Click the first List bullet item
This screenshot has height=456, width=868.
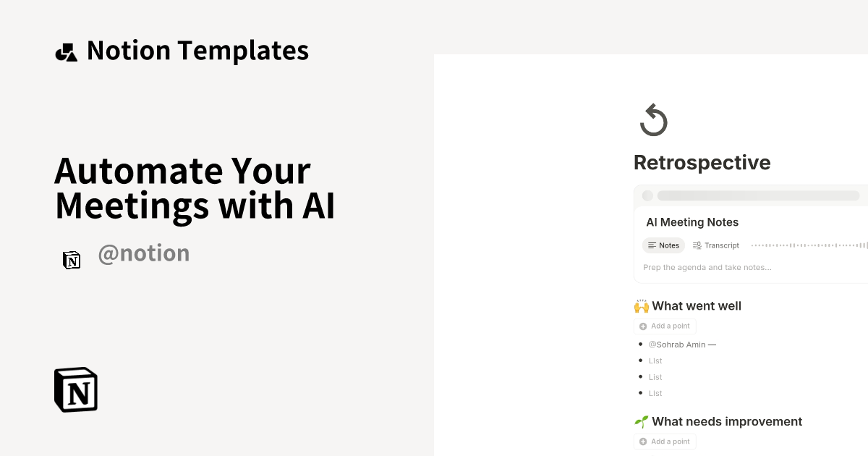(x=655, y=360)
